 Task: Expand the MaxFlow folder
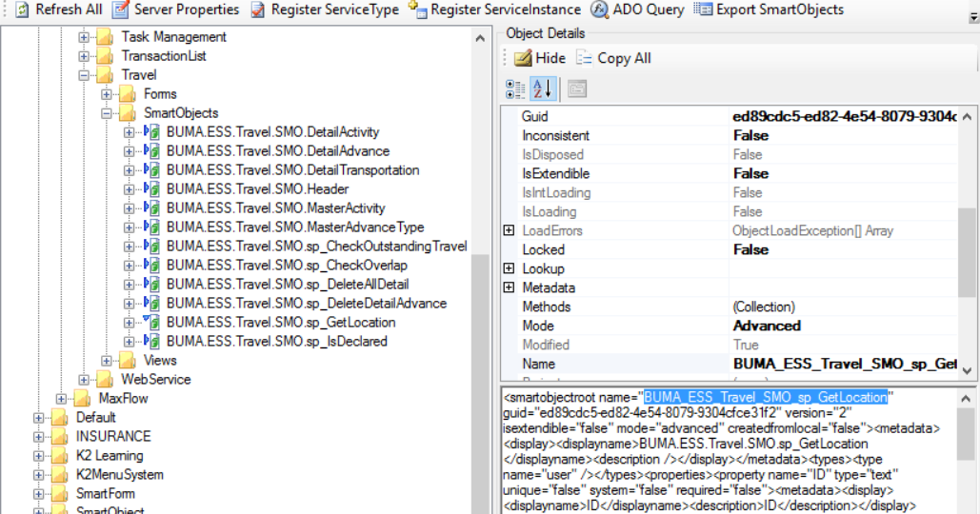coord(61,399)
